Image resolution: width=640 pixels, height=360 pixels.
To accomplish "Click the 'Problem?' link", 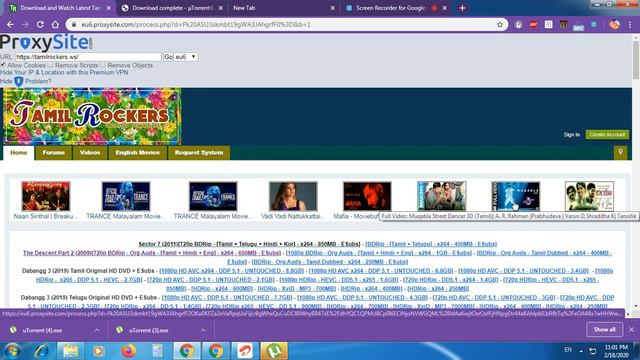I will pos(38,81).
